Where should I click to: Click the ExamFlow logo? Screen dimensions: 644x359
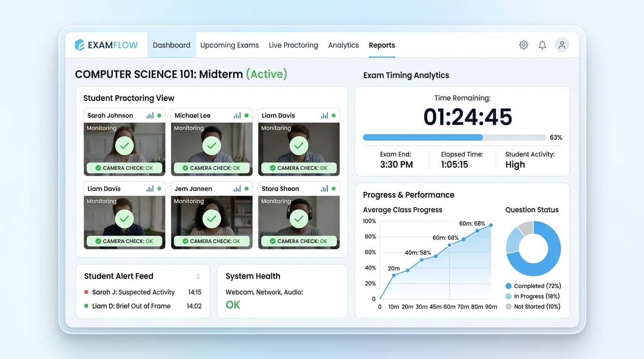point(106,45)
